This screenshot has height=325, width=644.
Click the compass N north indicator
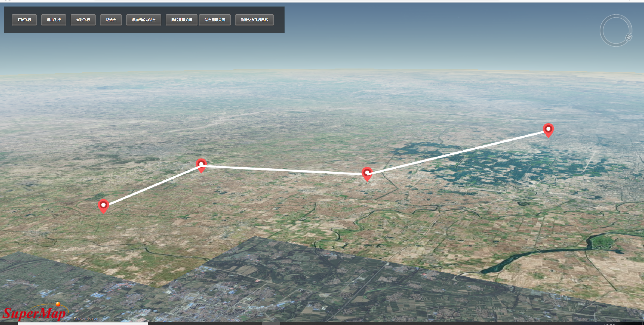point(629,37)
